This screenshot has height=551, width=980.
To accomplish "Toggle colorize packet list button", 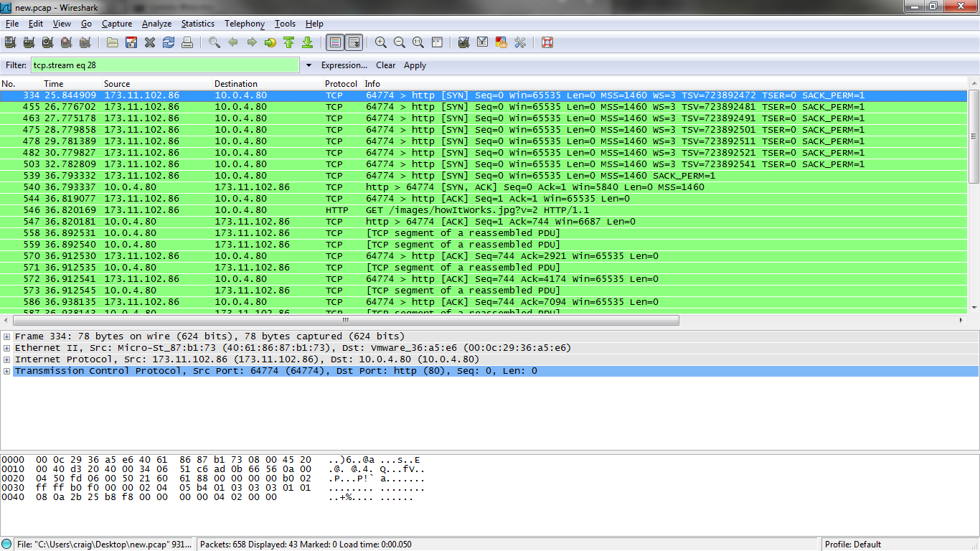I will tap(334, 43).
